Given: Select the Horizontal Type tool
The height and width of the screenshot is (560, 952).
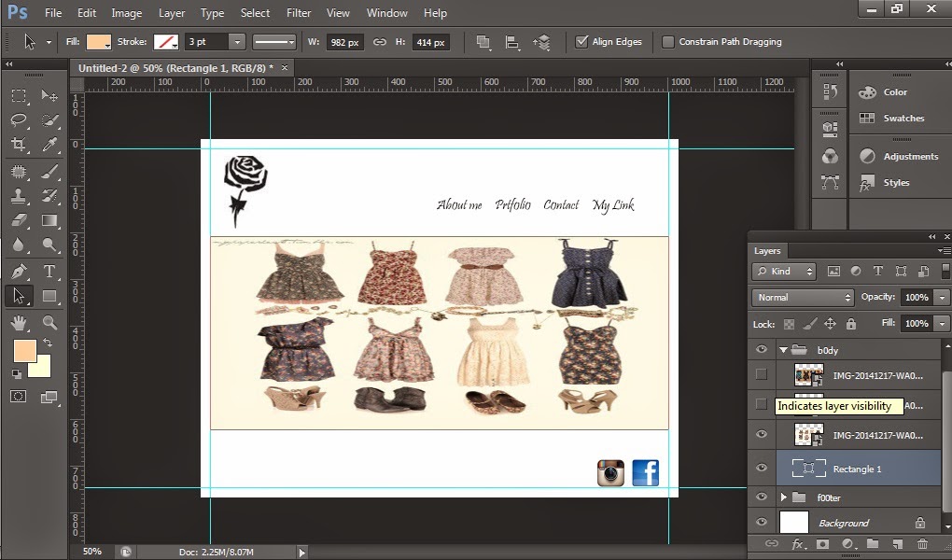Looking at the screenshot, I should click(49, 271).
